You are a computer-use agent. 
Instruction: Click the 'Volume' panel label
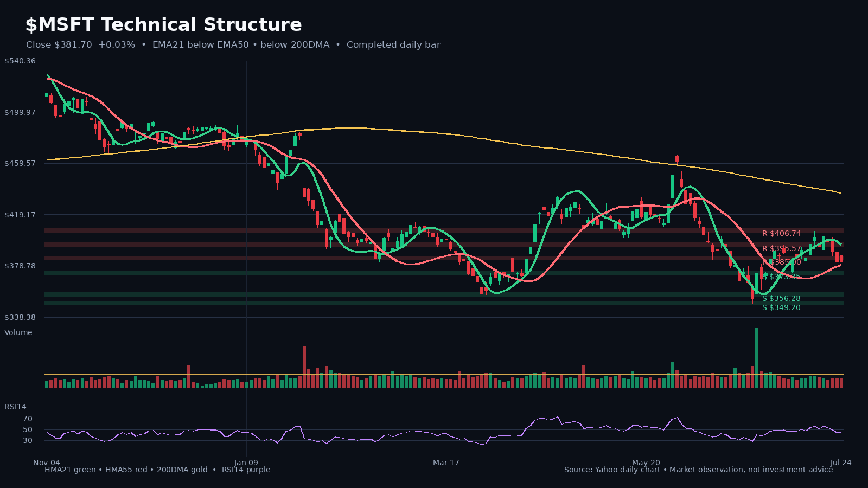(x=18, y=332)
